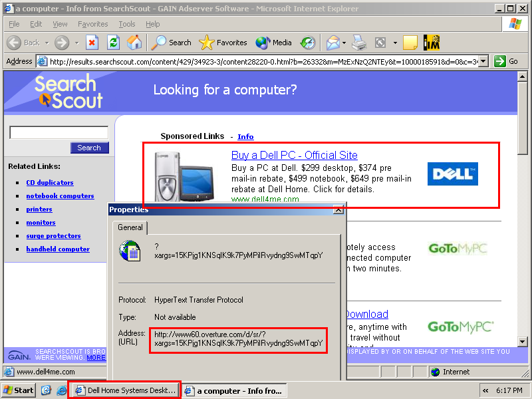Follow the CD duplicators related link
532x399 pixels.
coord(49,182)
